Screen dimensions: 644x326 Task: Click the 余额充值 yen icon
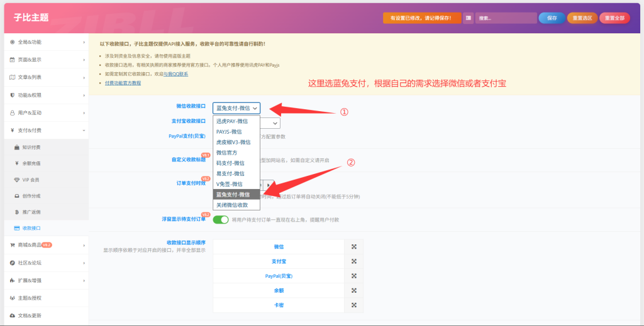[x=17, y=163]
